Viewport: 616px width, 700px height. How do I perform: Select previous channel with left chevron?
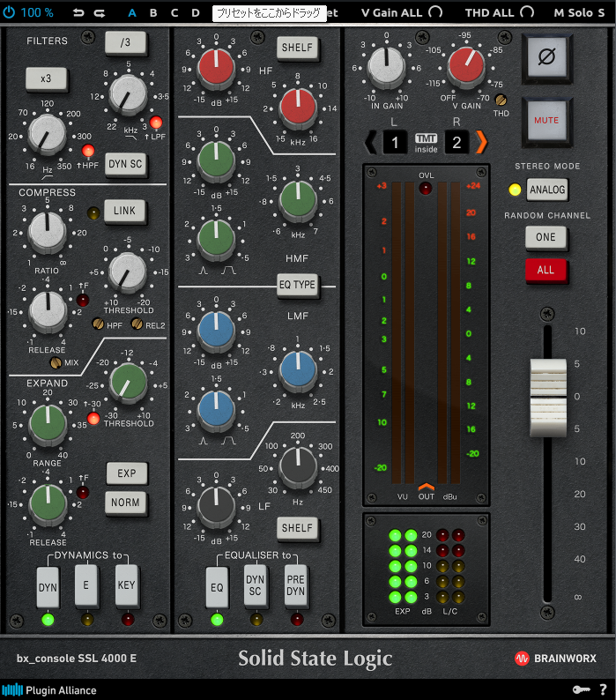pyautogui.click(x=370, y=143)
